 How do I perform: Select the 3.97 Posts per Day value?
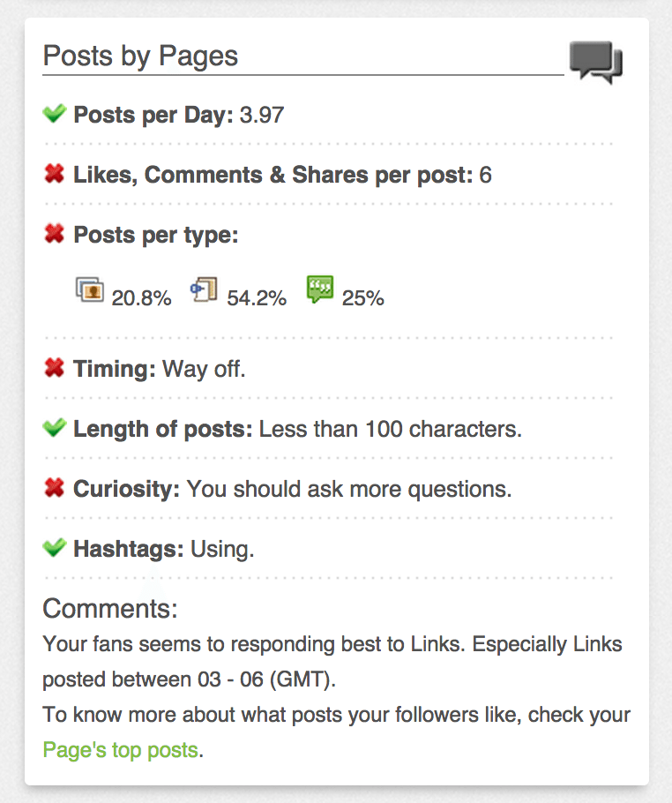260,114
